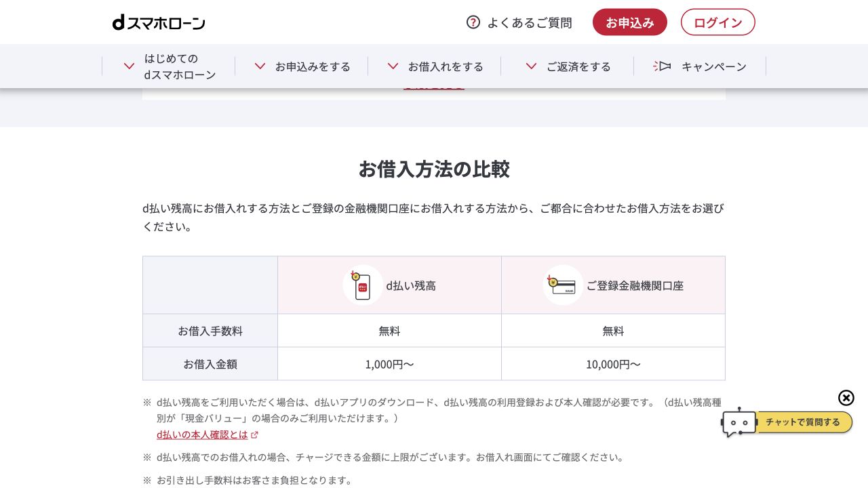Screen dimensions: 868x488
Task: Click the chat robot icon
Action: tap(739, 422)
